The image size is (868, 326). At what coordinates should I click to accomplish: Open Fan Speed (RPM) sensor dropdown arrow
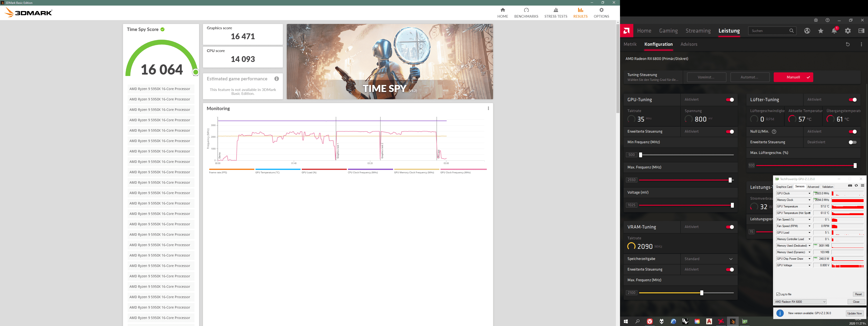pyautogui.click(x=809, y=226)
